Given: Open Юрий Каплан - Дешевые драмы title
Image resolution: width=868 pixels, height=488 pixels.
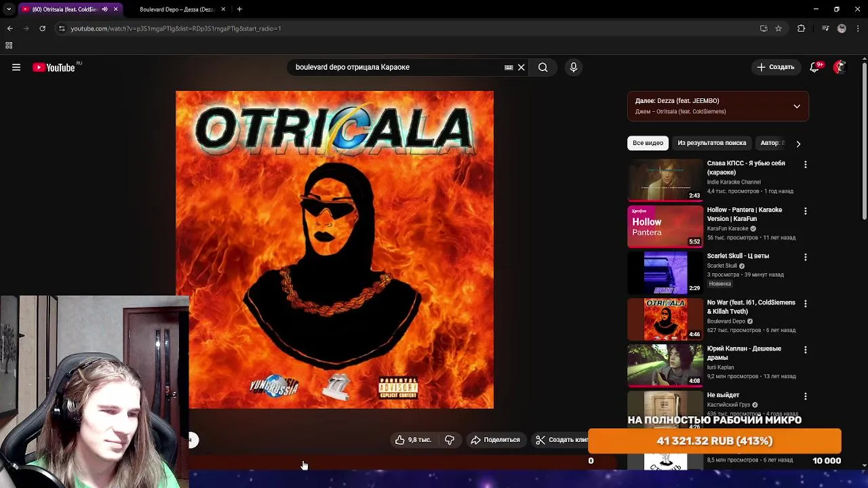Looking at the screenshot, I should (744, 353).
